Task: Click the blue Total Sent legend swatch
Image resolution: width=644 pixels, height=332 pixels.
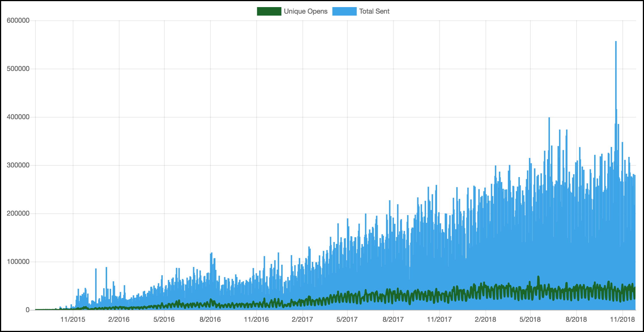Action: click(x=344, y=11)
